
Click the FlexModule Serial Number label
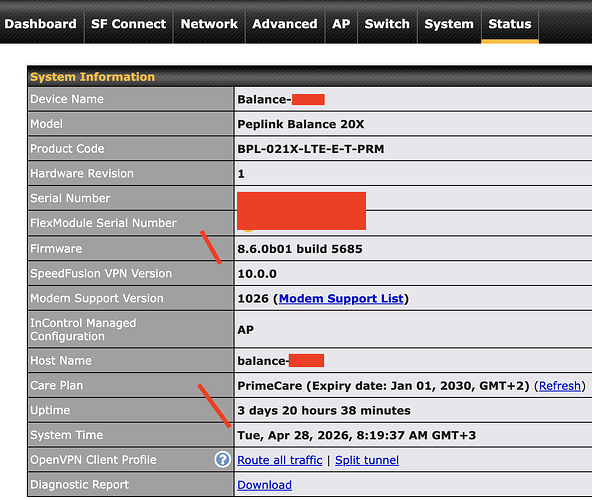103,223
